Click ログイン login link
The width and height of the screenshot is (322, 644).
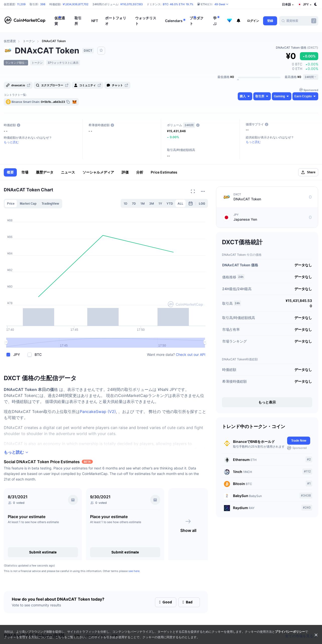coord(253,21)
